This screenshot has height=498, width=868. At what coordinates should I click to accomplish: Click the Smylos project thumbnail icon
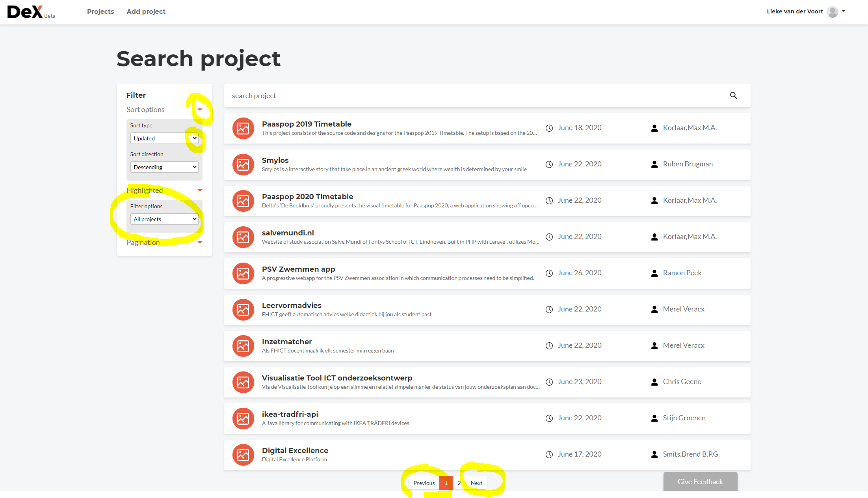[x=243, y=164]
